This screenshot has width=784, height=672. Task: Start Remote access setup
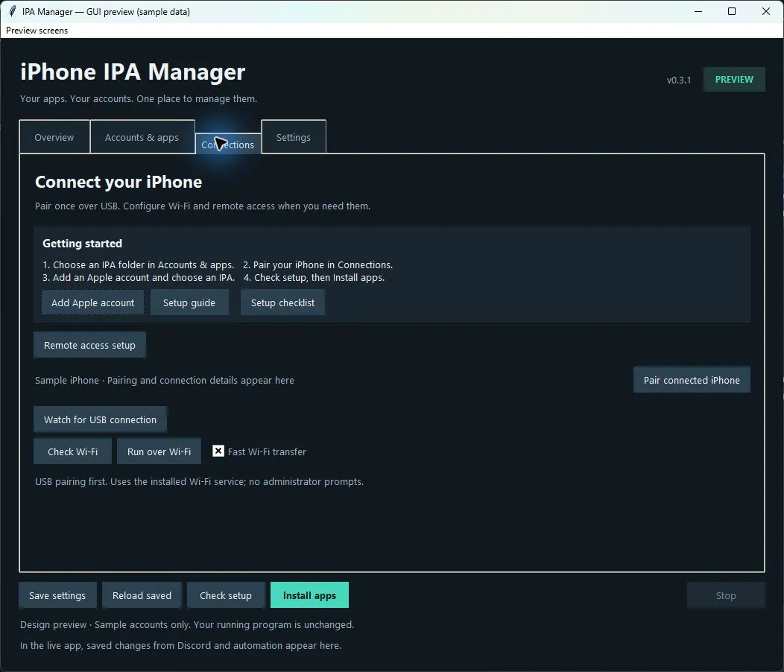pyautogui.click(x=89, y=345)
